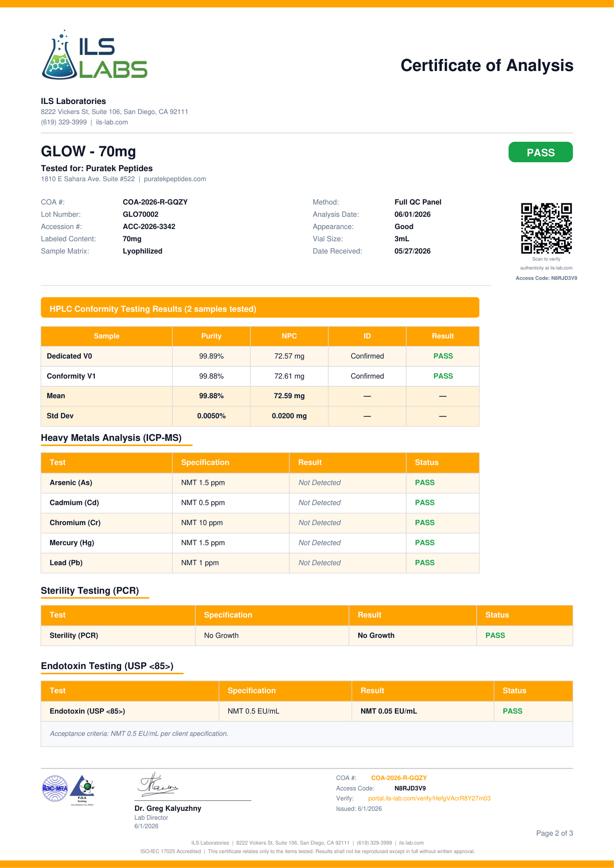Click the ilac-MRA accreditation seal
The image size is (614, 868).
[55, 788]
